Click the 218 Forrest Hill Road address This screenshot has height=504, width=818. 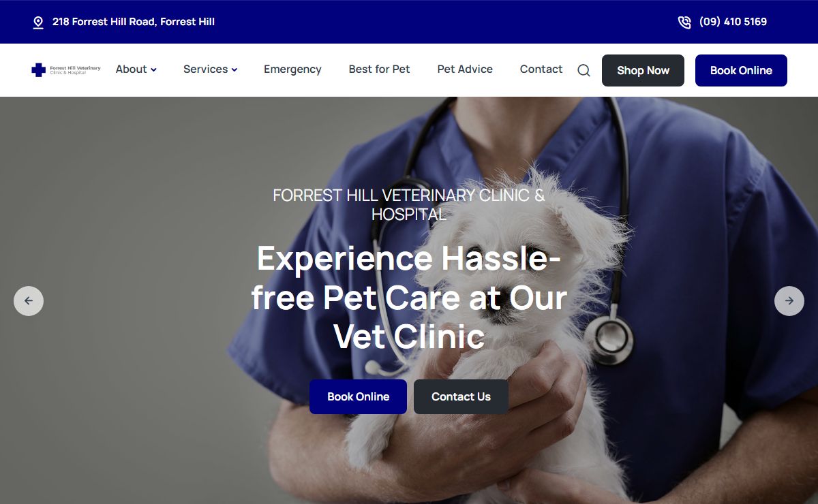[x=134, y=22]
